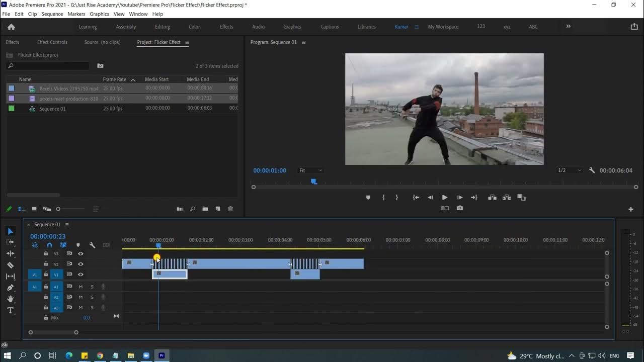Open Program Sequence 01 panel menu
Viewport: 644px width, 362px height.
(x=303, y=42)
